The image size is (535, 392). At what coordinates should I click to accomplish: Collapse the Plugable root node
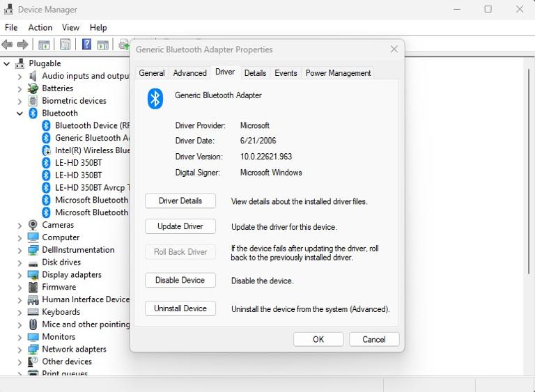pos(7,63)
